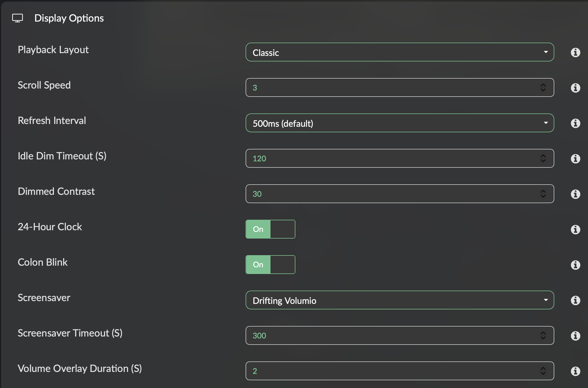The height and width of the screenshot is (388, 588).
Task: Expand Refresh Interval 500ms dropdown
Action: (399, 123)
